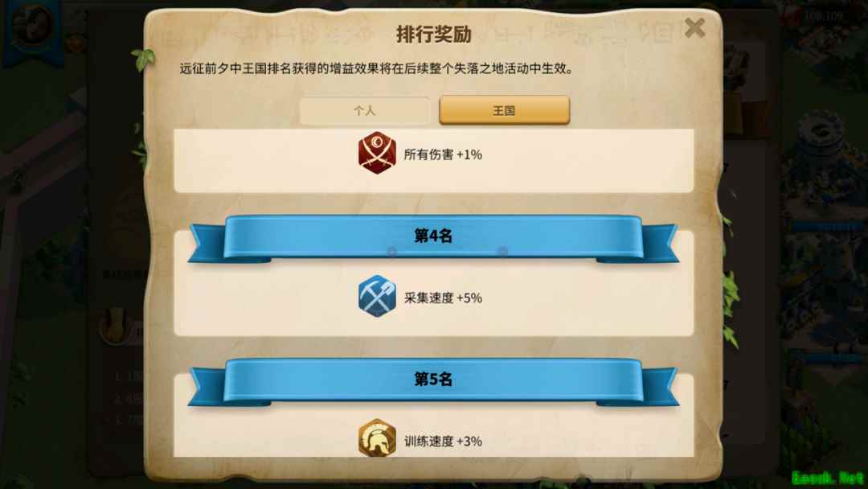Tap the small badge icon beside the avatar
This screenshot has width=868, height=489.
click(x=74, y=41)
